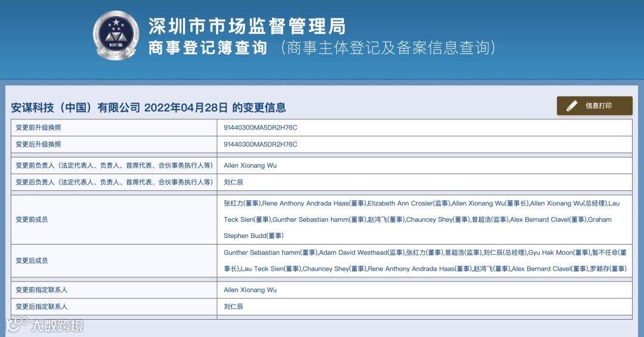The width and height of the screenshot is (644, 337).
Task: Select the 变更前负责人 row label
Action: pos(114,166)
